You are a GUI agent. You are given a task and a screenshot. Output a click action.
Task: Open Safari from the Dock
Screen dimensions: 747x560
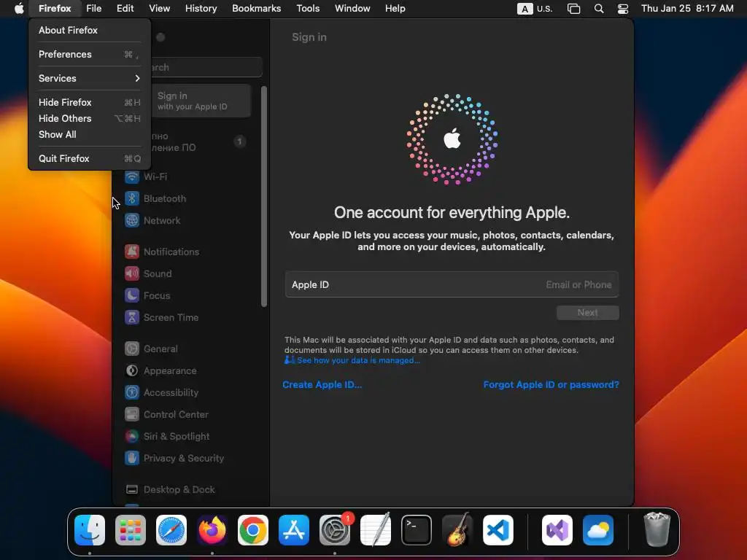(171, 530)
